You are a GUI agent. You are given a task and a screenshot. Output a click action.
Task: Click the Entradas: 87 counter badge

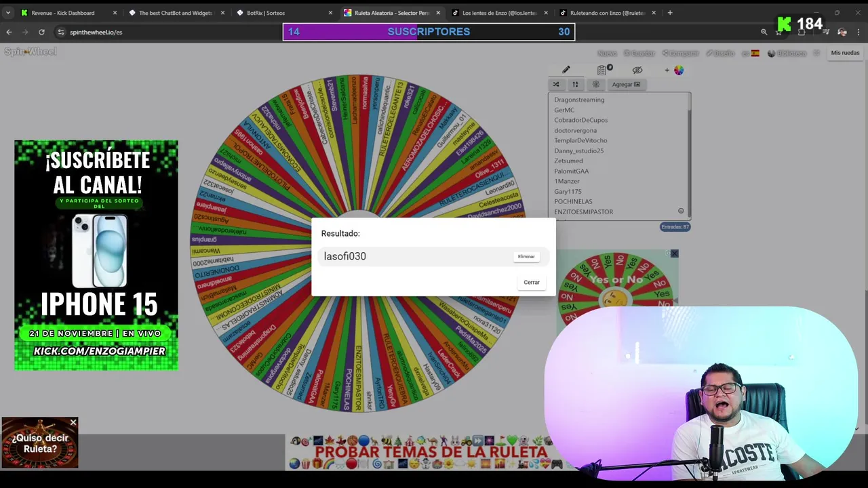coord(675,227)
